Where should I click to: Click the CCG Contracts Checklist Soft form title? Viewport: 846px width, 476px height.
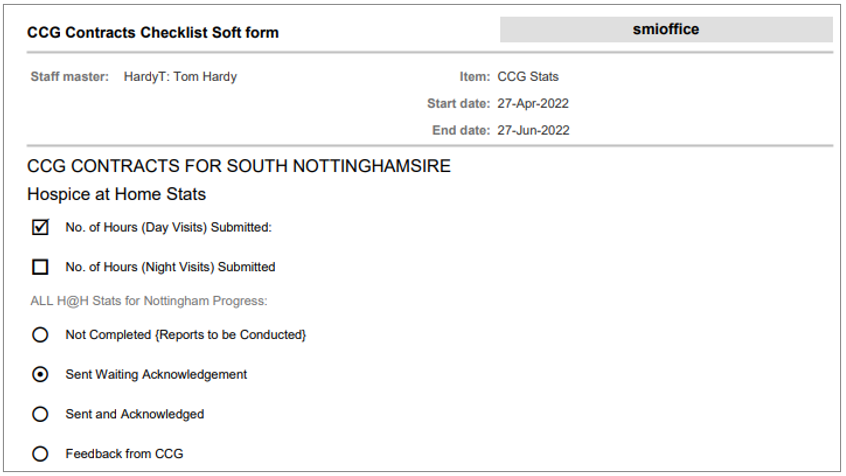[x=153, y=33]
